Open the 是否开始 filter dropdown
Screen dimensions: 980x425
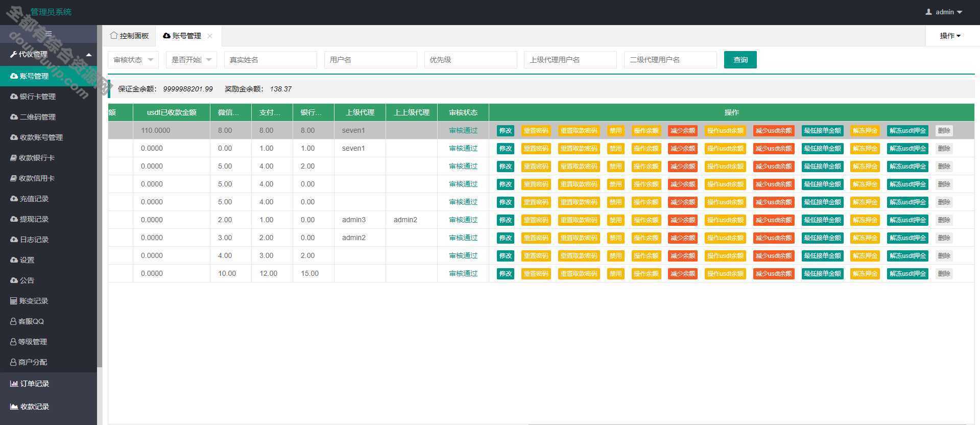tap(192, 60)
